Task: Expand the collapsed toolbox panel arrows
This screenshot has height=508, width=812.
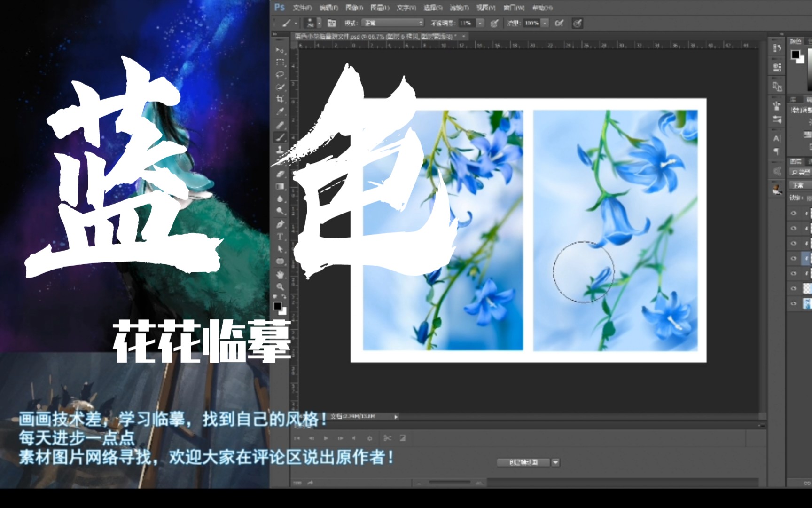Action: coord(275,35)
